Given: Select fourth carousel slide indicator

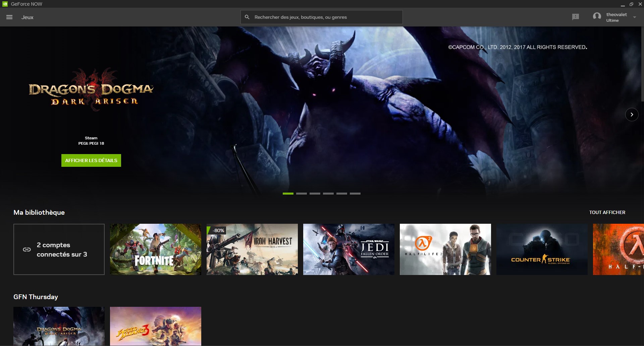Looking at the screenshot, I should [x=328, y=194].
